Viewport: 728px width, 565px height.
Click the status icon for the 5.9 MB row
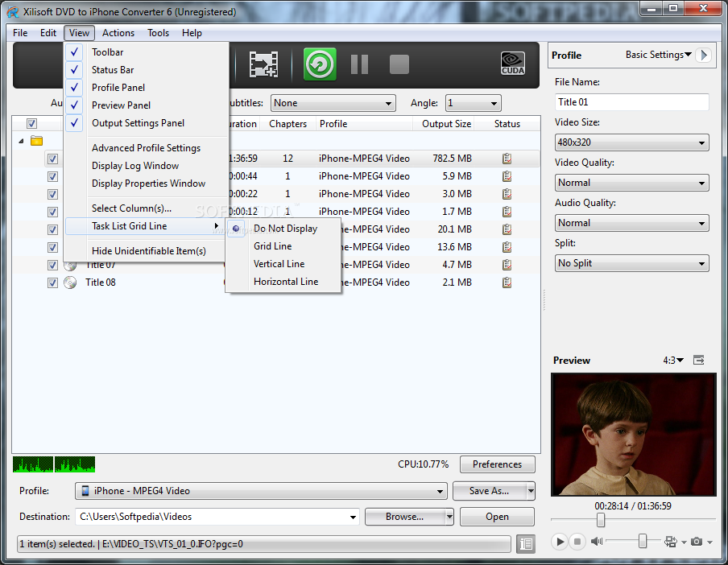coord(507,176)
